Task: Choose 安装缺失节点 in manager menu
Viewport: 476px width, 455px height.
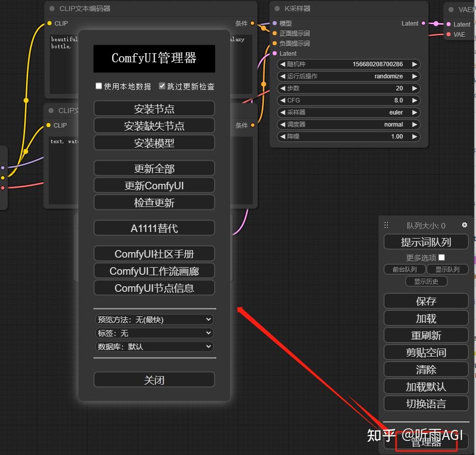Action: click(154, 126)
